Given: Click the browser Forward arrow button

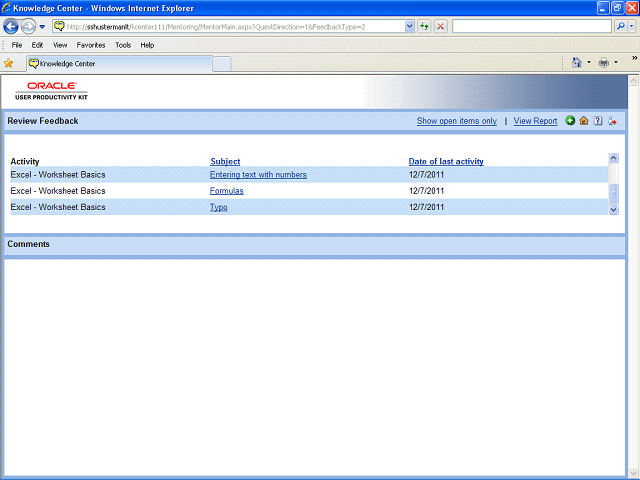Looking at the screenshot, I should (28, 27).
